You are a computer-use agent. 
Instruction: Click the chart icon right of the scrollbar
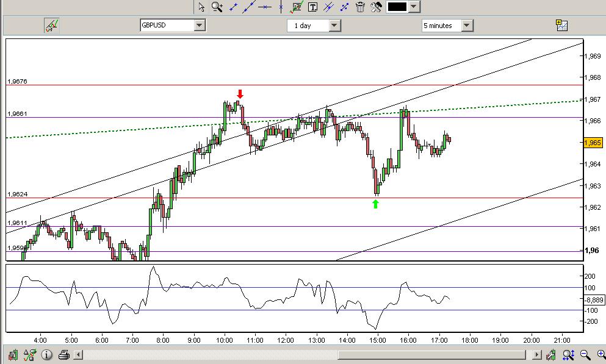click(x=551, y=354)
